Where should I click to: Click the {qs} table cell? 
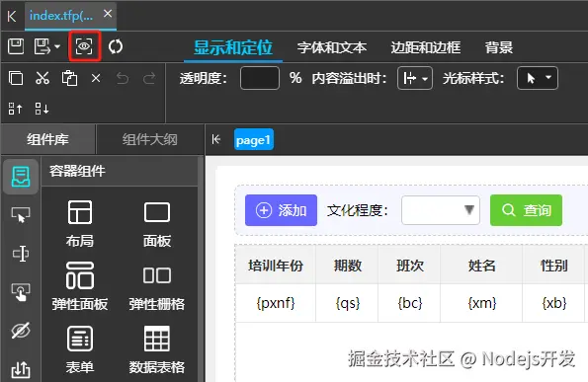click(x=347, y=303)
